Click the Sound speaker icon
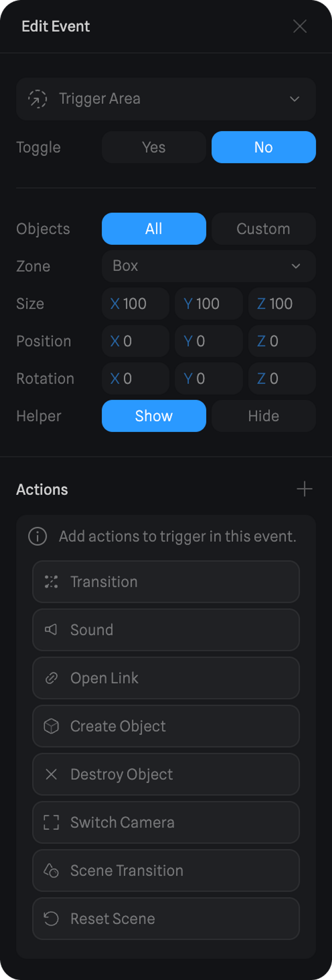Image resolution: width=332 pixels, height=980 pixels. 51,630
